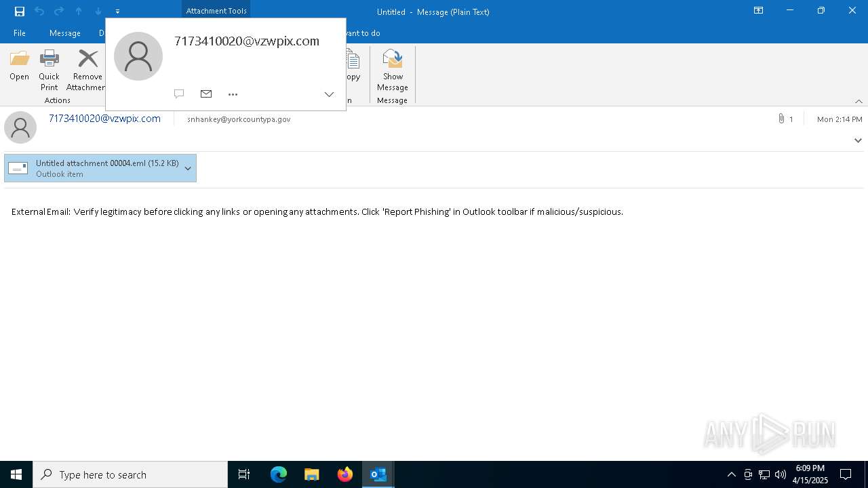Select the Attachment Tools contextual tab header
Screen dimensions: 868x488
216,11
